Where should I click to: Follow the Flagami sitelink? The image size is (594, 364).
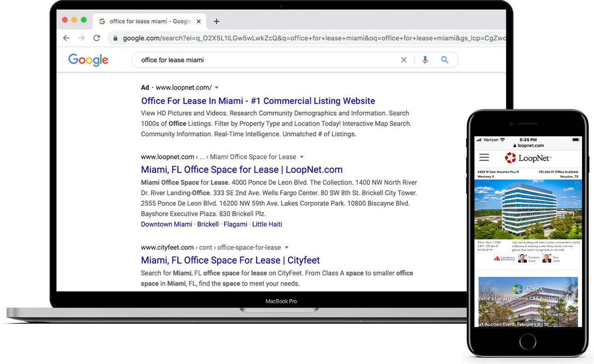[235, 224]
